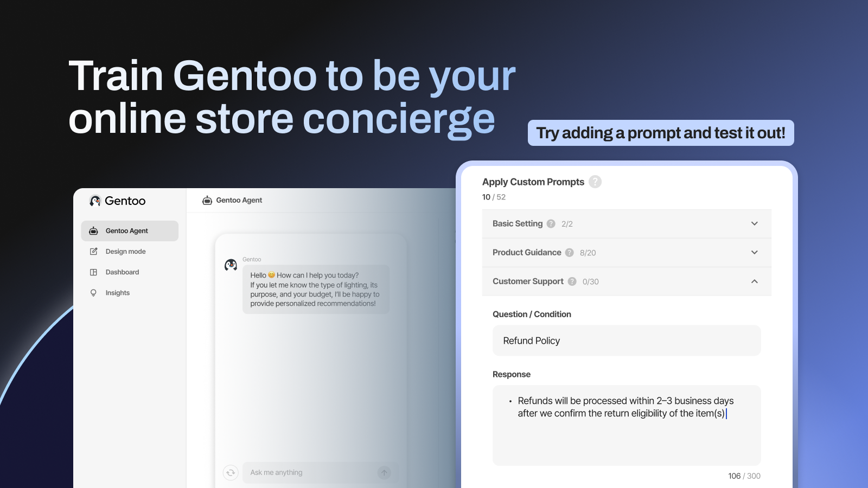Click the Gentoo Agent page header title

tap(239, 201)
